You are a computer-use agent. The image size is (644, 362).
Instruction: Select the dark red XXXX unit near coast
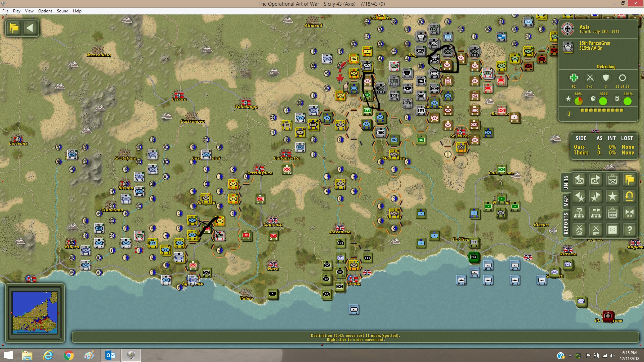pyautogui.click(x=608, y=315)
